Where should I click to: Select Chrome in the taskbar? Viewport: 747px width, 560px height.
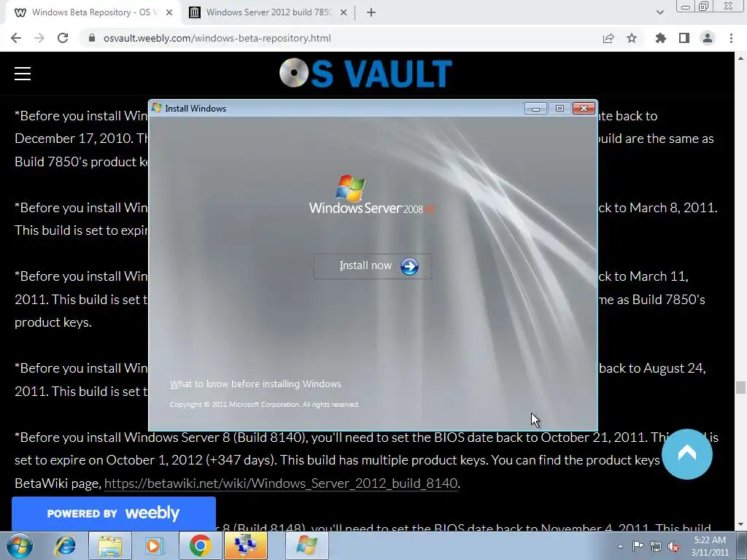[200, 545]
